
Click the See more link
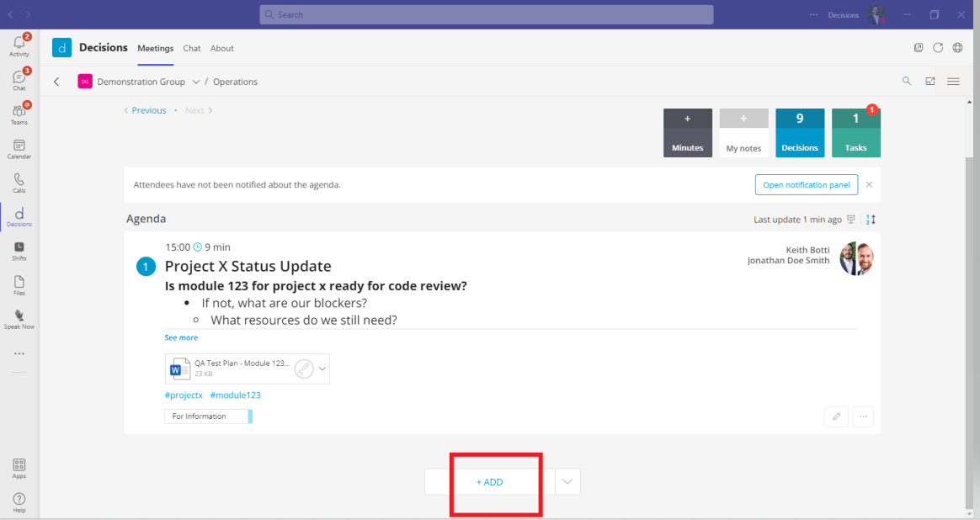181,337
